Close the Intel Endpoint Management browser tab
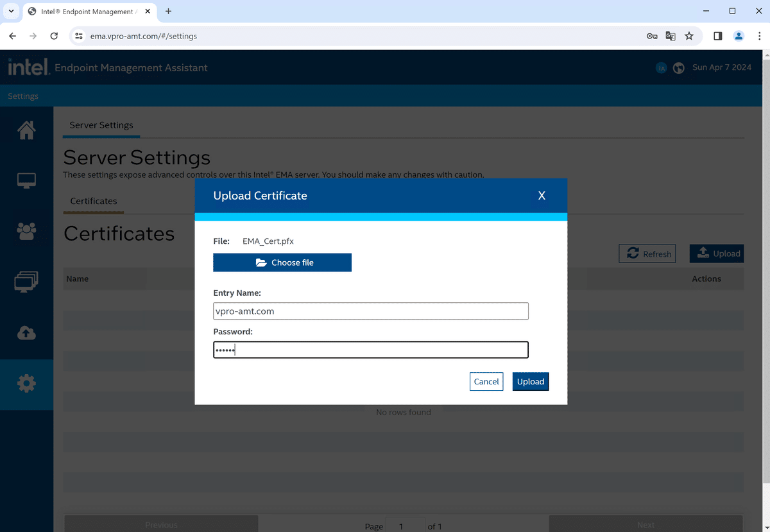This screenshot has height=532, width=770. point(148,12)
